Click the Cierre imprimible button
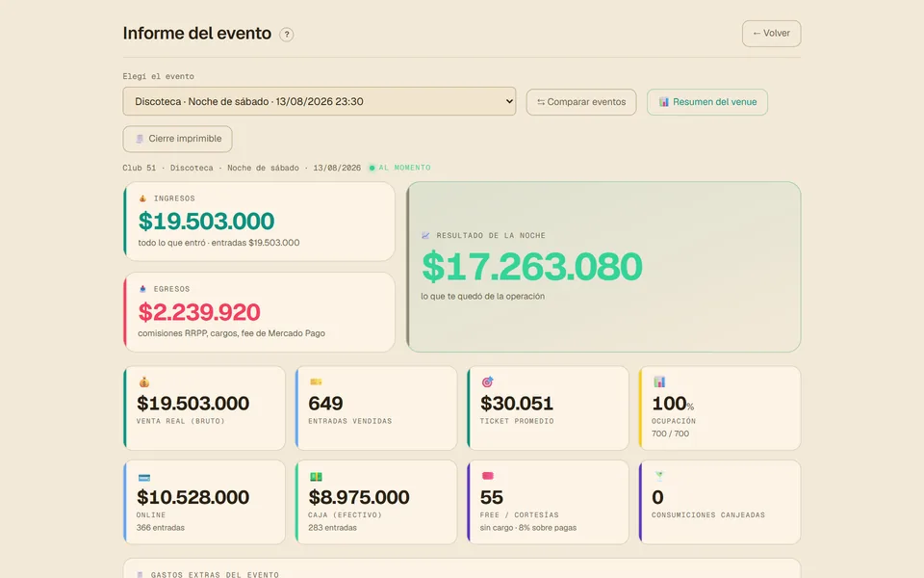This screenshot has height=578, width=924. (x=177, y=139)
